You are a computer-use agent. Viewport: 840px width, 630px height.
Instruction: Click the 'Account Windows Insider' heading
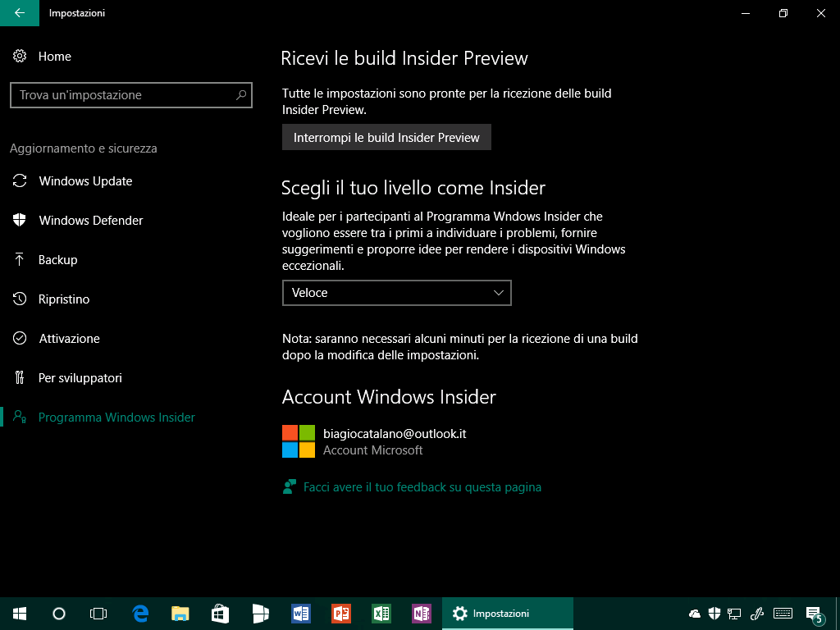tap(389, 397)
